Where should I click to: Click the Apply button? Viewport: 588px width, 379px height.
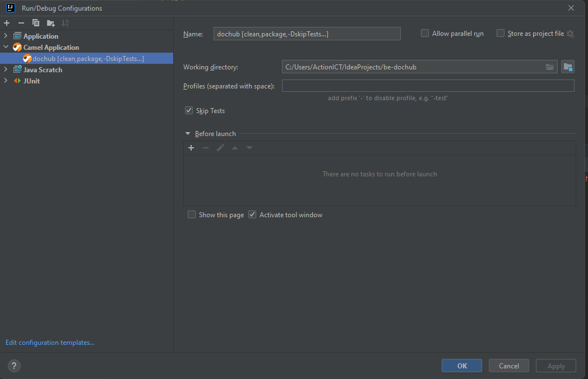tap(555, 366)
